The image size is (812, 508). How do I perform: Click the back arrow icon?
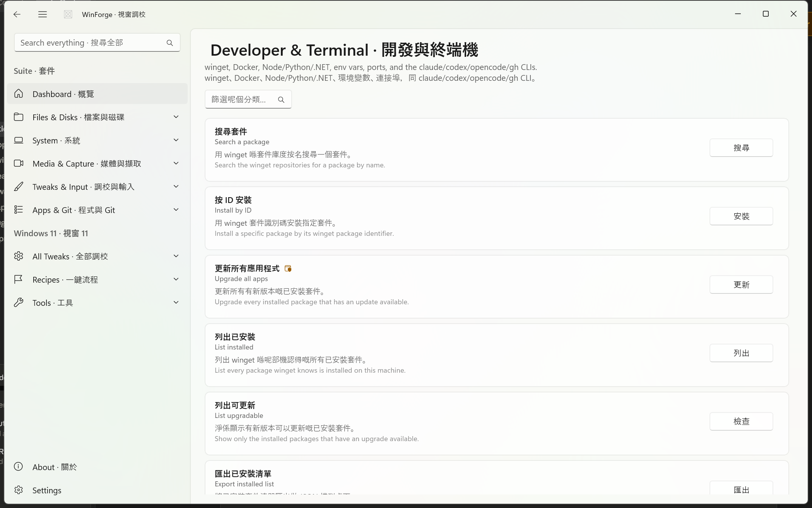[x=17, y=14]
